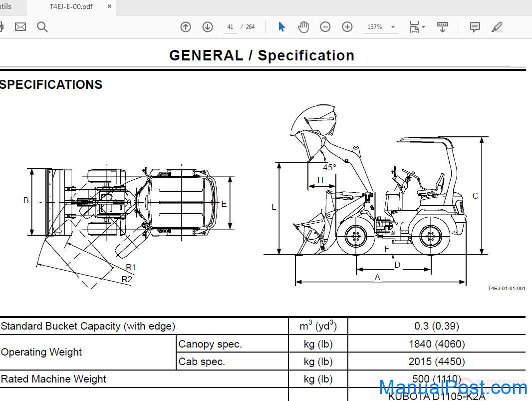Close the T4EJ-E-00.pdf tab
Screen dimensions: 532x401
point(109,6)
